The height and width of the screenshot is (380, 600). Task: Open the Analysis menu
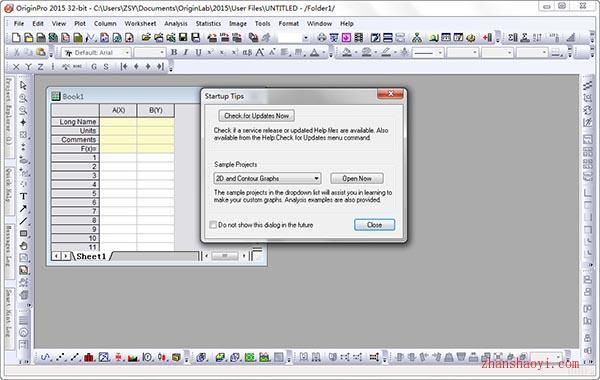[176, 23]
